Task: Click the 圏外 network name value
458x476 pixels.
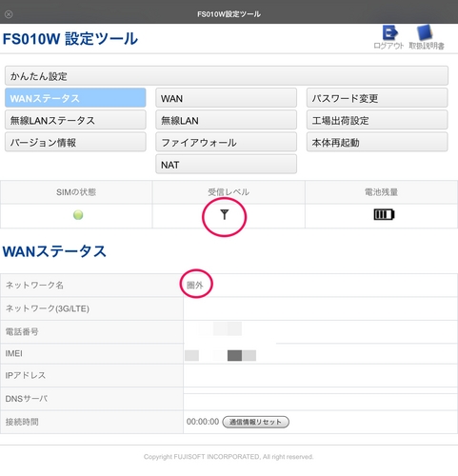Action: [194, 285]
